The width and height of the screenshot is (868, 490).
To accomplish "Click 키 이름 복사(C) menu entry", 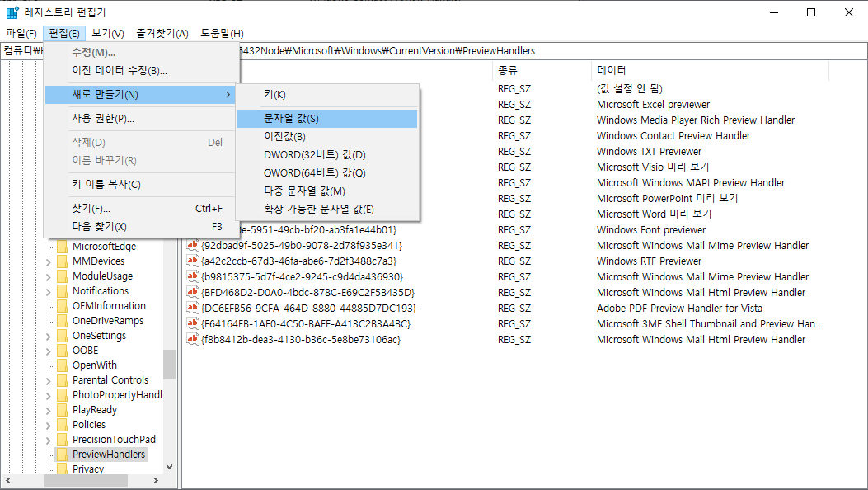I will pos(141,185).
